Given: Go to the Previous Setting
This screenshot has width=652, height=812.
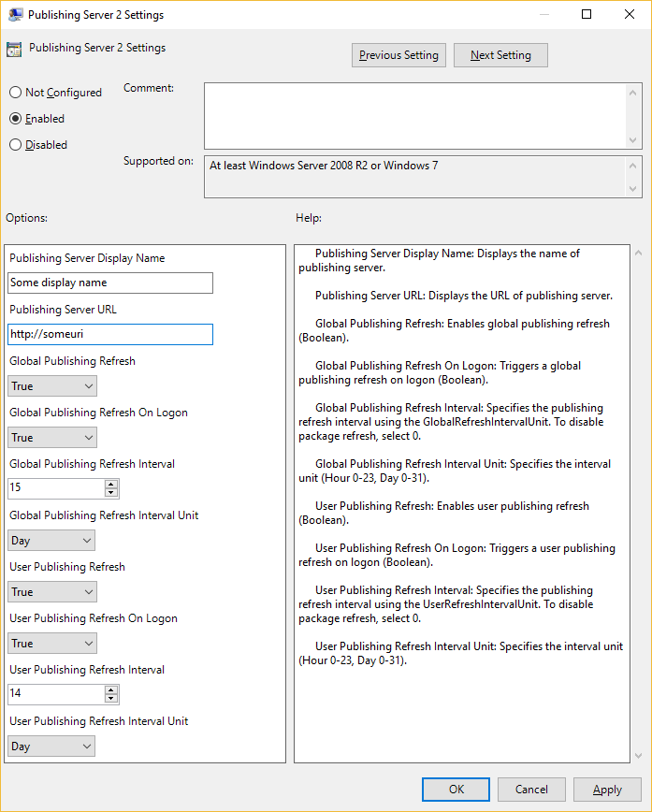Looking at the screenshot, I should (x=398, y=55).
